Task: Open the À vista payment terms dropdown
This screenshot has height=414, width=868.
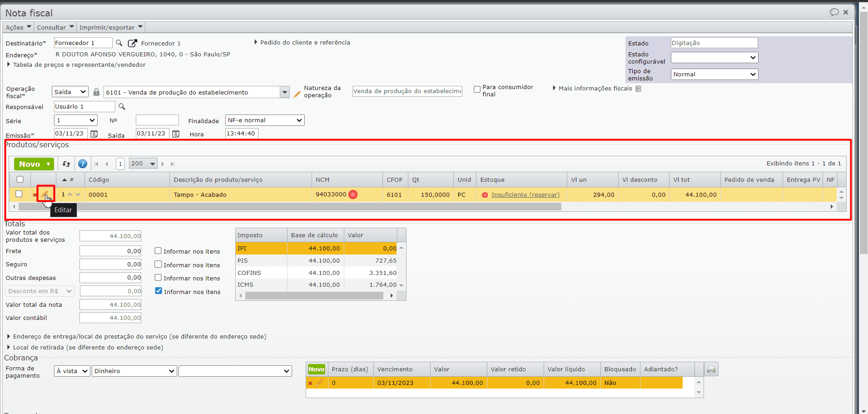Action: tap(72, 371)
